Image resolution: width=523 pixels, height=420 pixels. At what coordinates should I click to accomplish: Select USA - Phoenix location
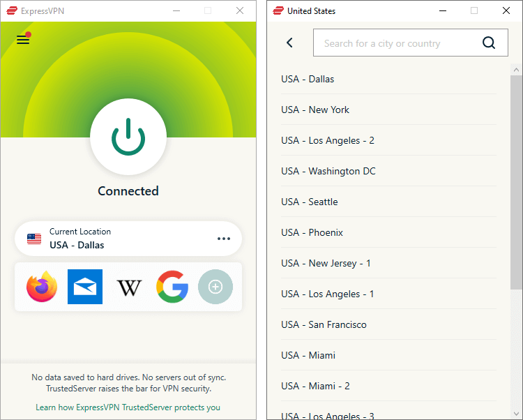tap(388, 232)
